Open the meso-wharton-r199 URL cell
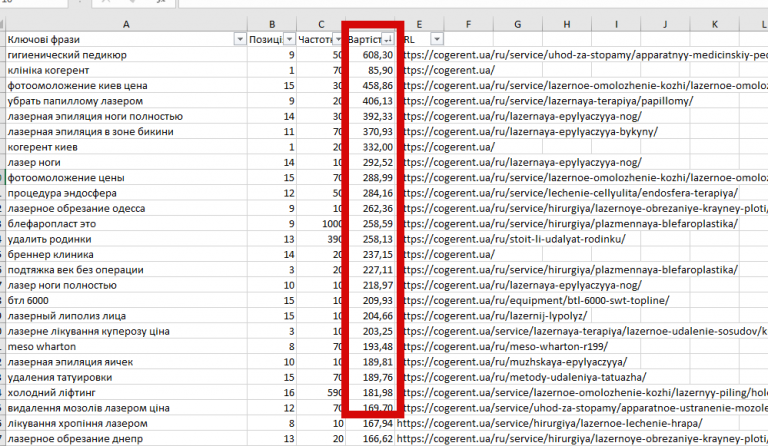 click(x=505, y=346)
